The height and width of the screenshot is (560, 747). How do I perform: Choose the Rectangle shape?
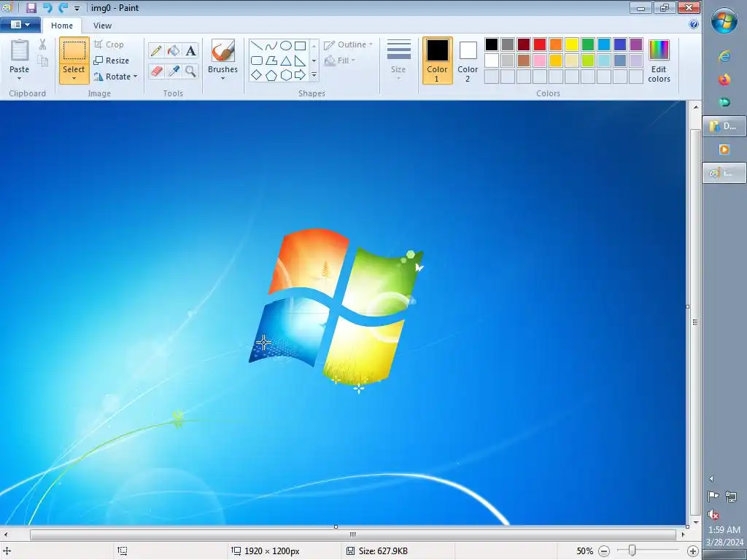(x=300, y=46)
